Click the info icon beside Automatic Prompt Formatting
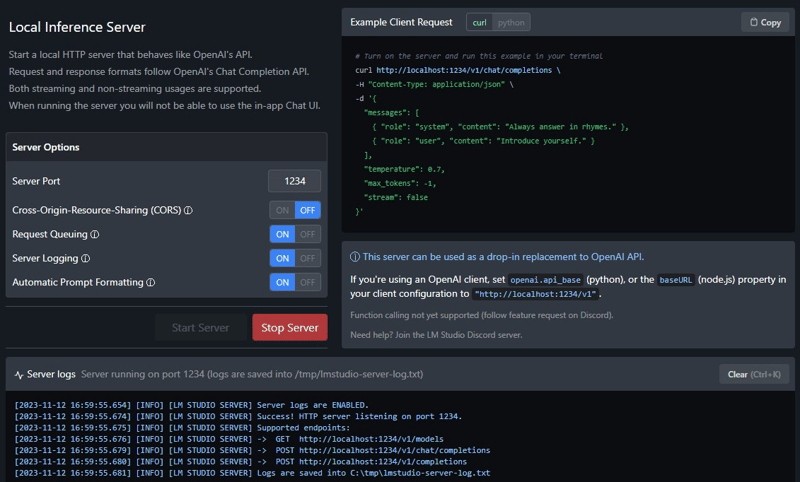Viewport: 800px width, 482px height. 150,283
